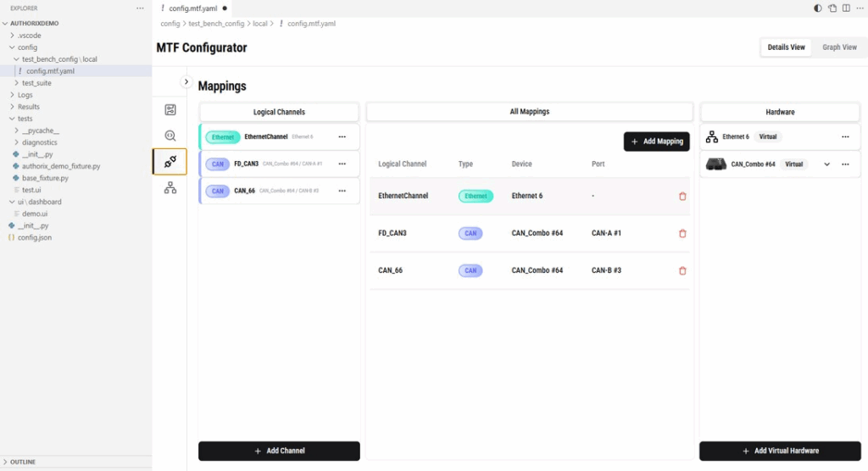Screen dimensions: 868x471
Task: Open the code search icon in sidebar
Action: [170, 136]
